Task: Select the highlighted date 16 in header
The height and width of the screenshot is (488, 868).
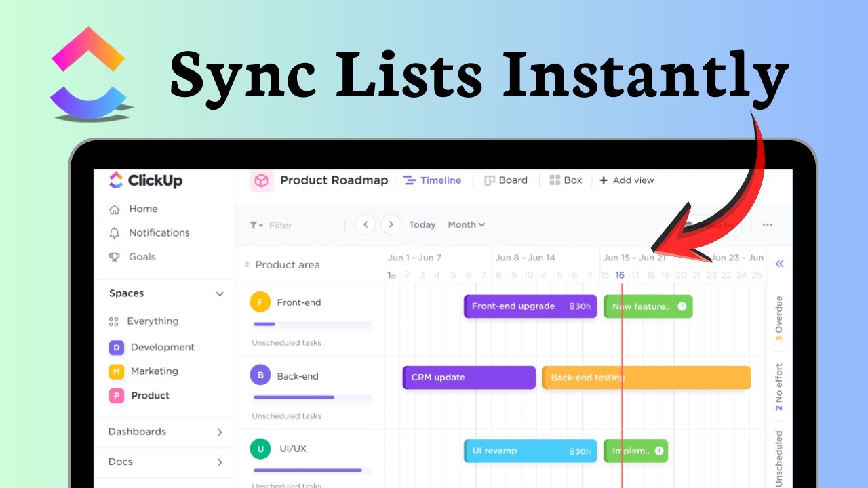Action: (x=620, y=275)
